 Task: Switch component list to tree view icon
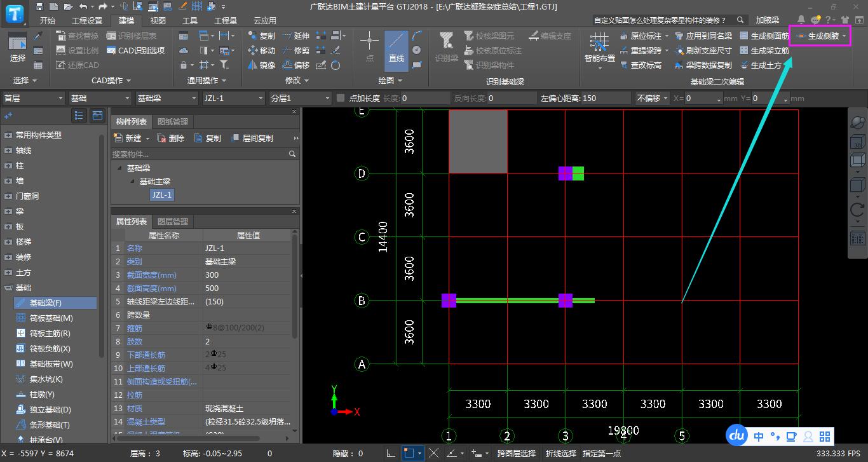(x=79, y=115)
